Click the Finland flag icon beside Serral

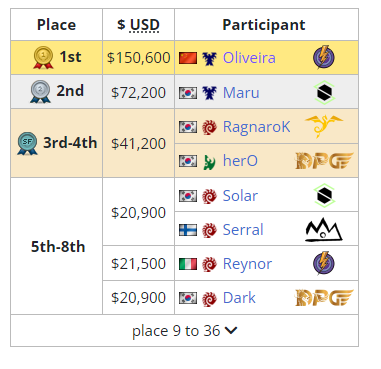(188, 230)
